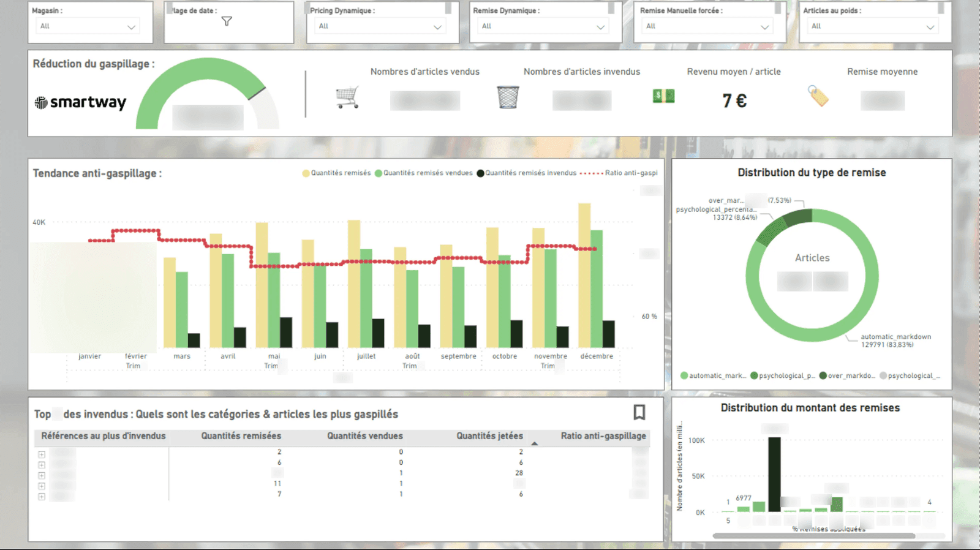
Task: Expand the second row in the invendus table
Action: pyautogui.click(x=42, y=465)
